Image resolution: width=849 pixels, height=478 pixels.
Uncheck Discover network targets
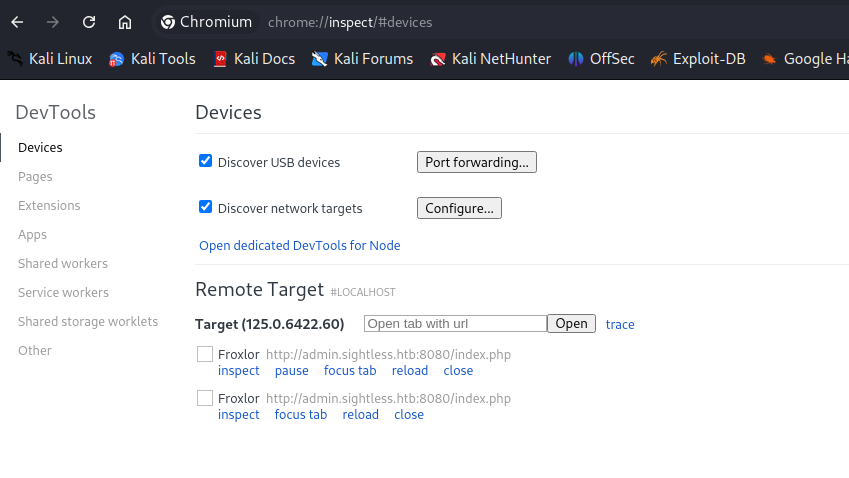click(x=205, y=207)
